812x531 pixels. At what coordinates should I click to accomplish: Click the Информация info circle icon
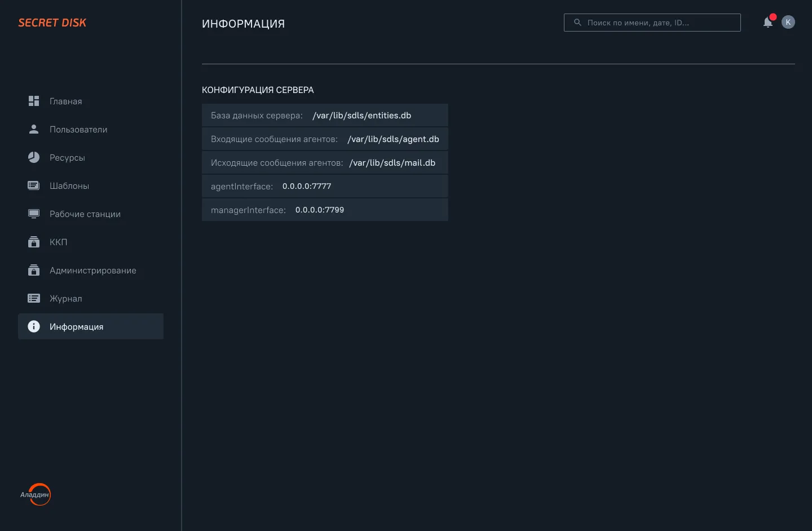point(34,326)
